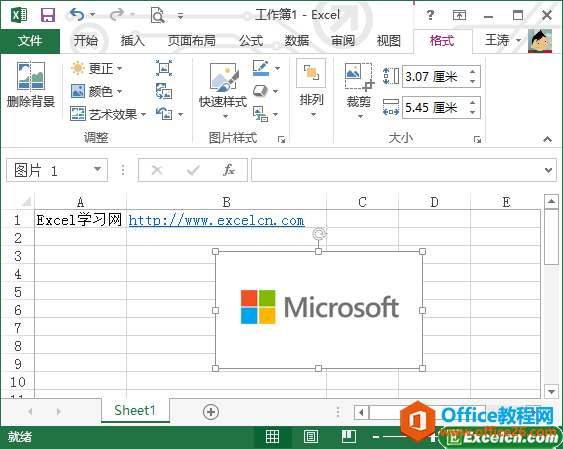Image resolution: width=563 pixels, height=449 pixels.
Task: Open Ribbon Display Options
Action: [x=459, y=15]
